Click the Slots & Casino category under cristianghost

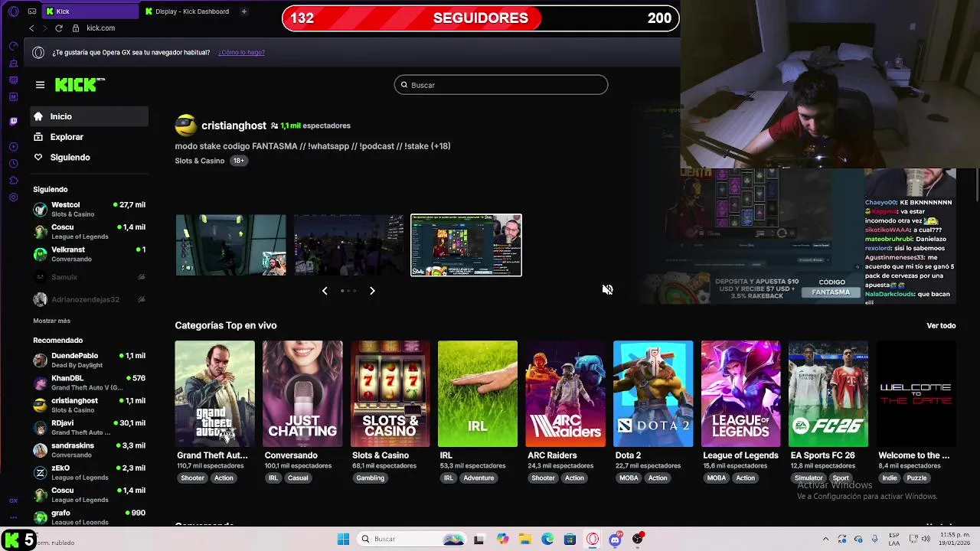200,161
